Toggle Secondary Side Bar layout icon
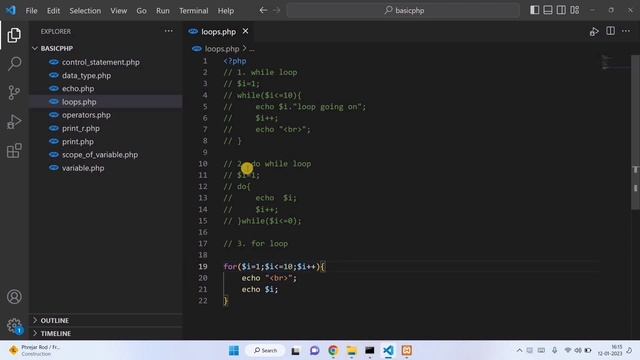Viewport: 640px width, 360px height. pyautogui.click(x=561, y=10)
